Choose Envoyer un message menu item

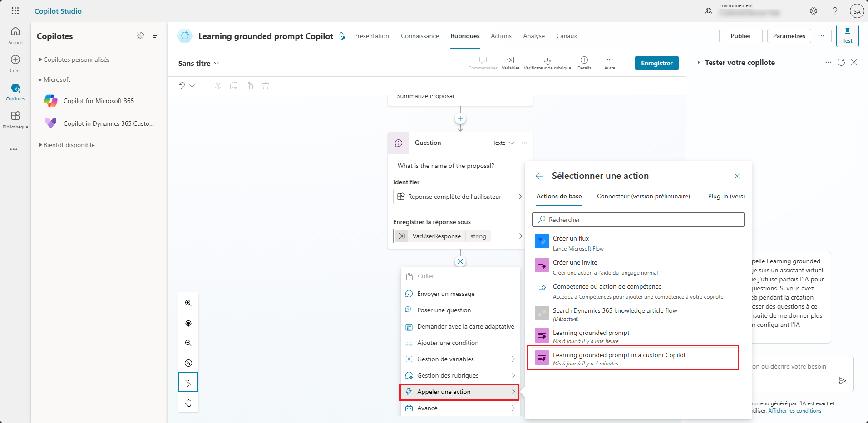460,294
